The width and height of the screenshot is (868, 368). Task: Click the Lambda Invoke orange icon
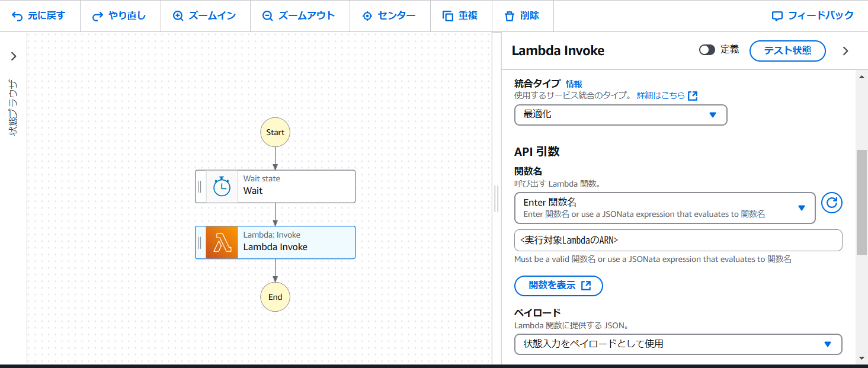(x=222, y=242)
